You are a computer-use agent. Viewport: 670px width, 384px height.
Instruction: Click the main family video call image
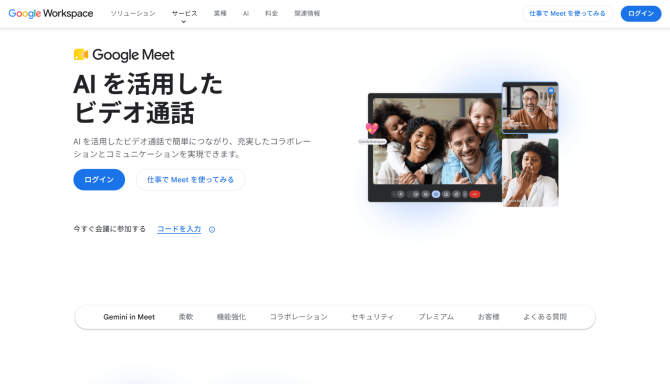437,141
